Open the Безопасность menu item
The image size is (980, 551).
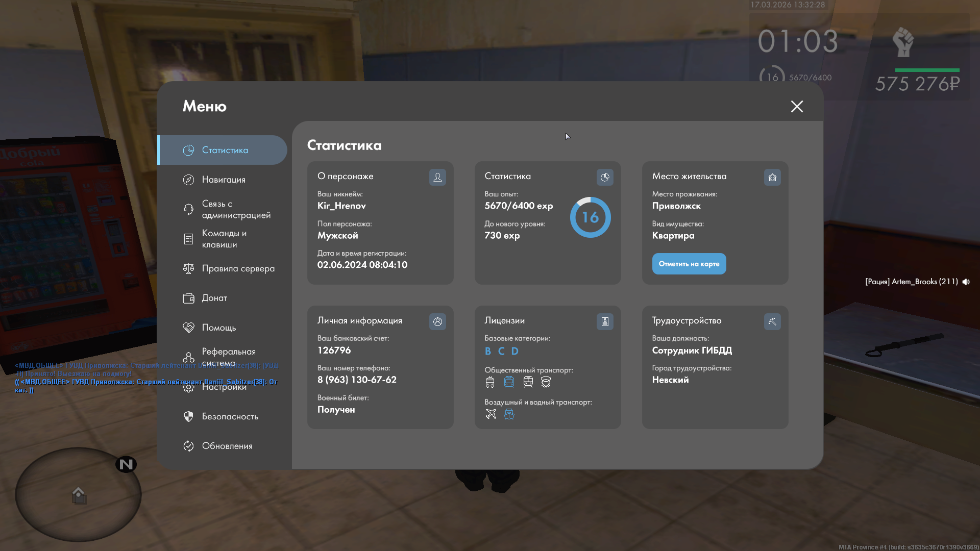coord(230,416)
